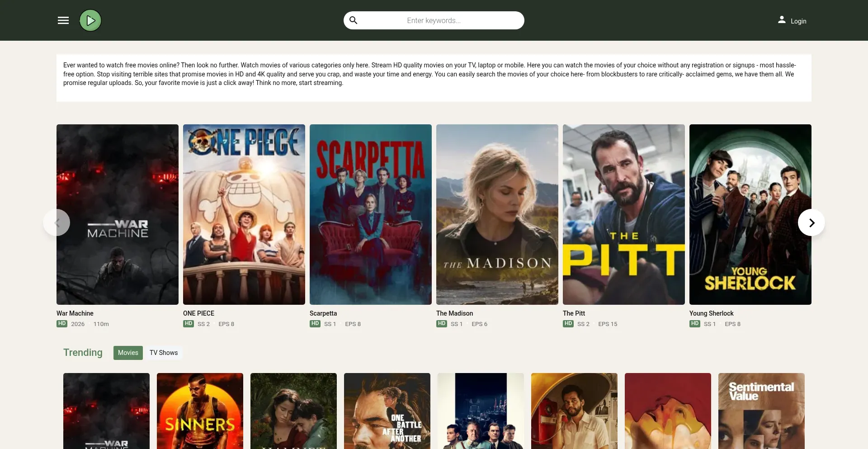Click the green play logo
This screenshot has width=868, height=449.
90,20
